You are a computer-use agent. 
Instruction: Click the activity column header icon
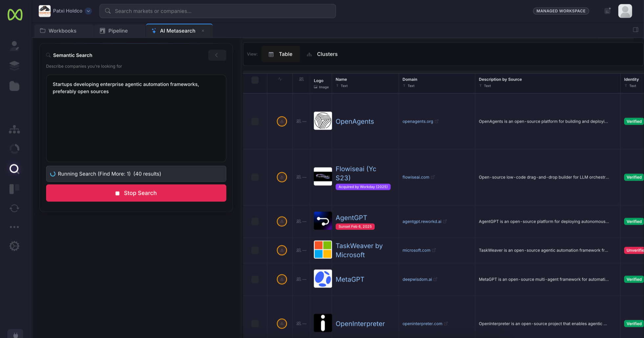(280, 79)
